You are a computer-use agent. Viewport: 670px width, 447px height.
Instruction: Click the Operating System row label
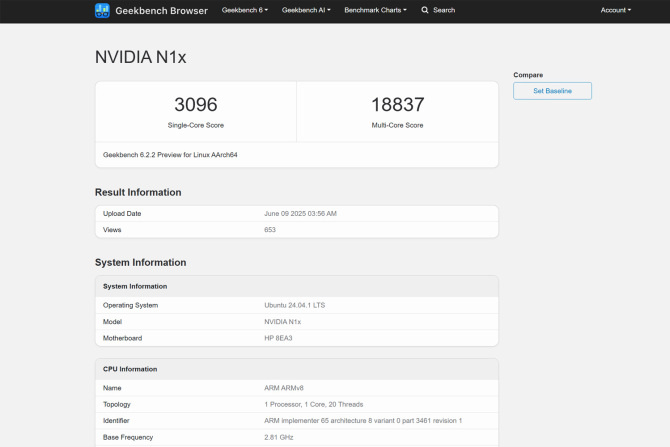click(130, 305)
